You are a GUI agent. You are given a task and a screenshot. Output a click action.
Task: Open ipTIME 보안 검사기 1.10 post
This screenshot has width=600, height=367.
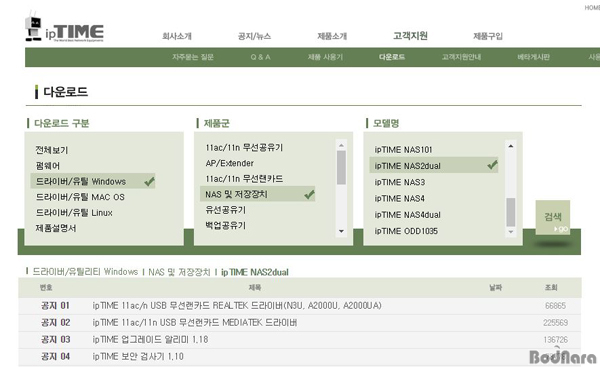tap(138, 356)
